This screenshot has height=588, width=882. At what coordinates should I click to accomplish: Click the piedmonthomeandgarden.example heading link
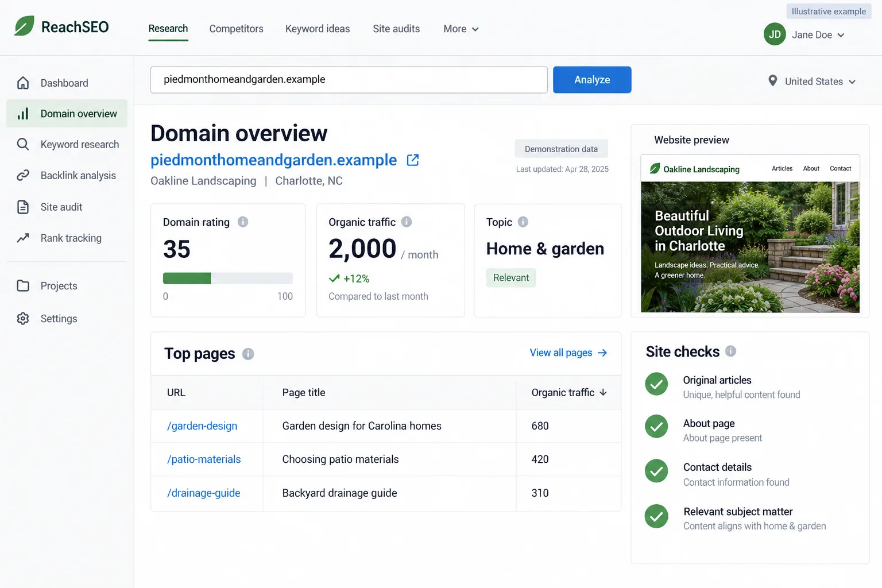[x=273, y=160]
